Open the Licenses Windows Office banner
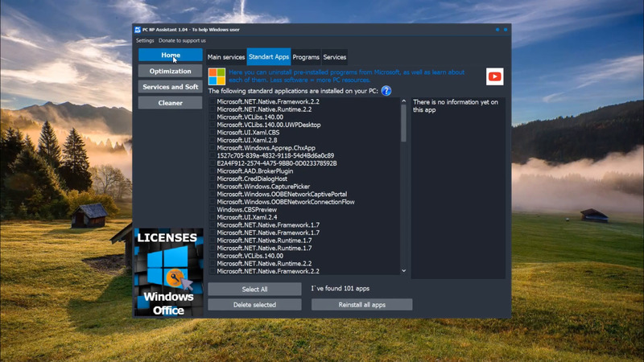644x362 pixels. point(169,272)
